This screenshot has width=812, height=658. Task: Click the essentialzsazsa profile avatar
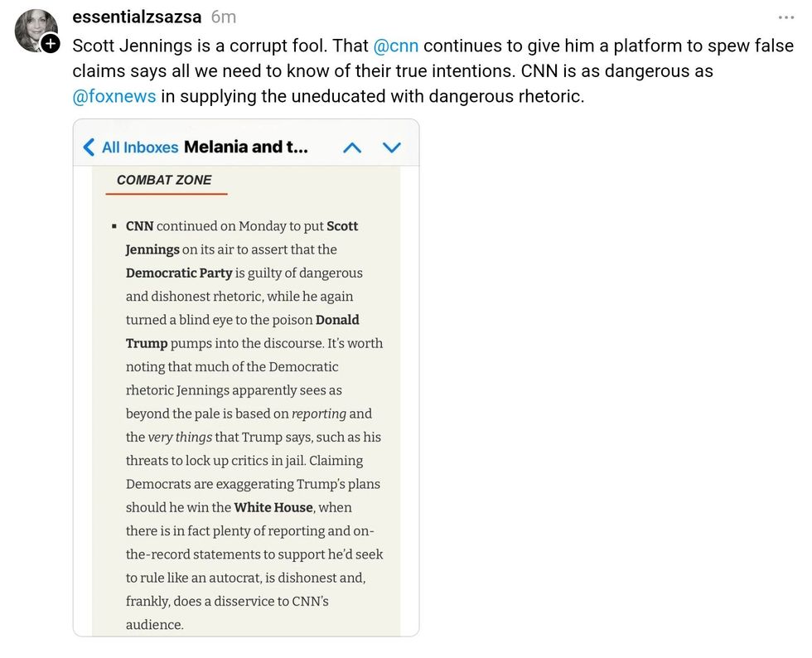35,30
